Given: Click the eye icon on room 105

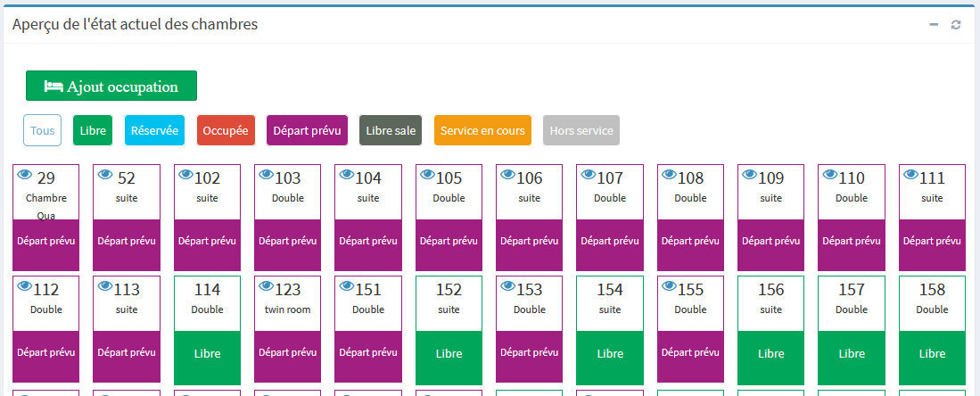Looking at the screenshot, I should (427, 176).
